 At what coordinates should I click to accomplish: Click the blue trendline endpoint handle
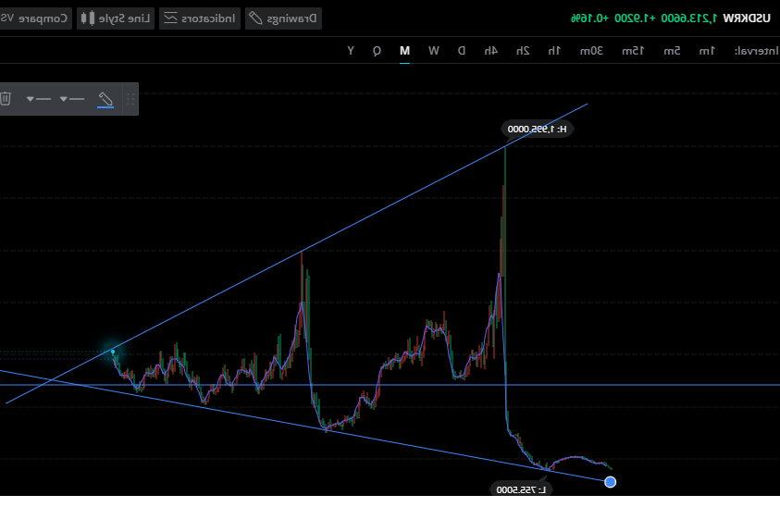(610, 481)
